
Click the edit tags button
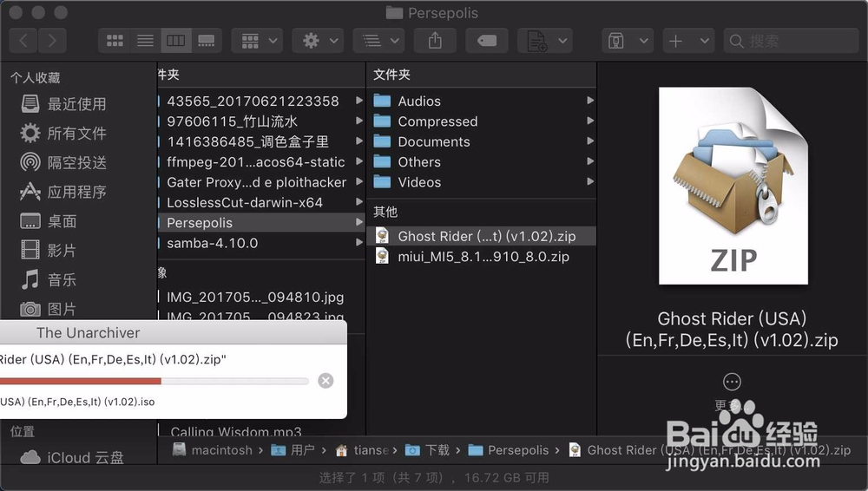487,41
